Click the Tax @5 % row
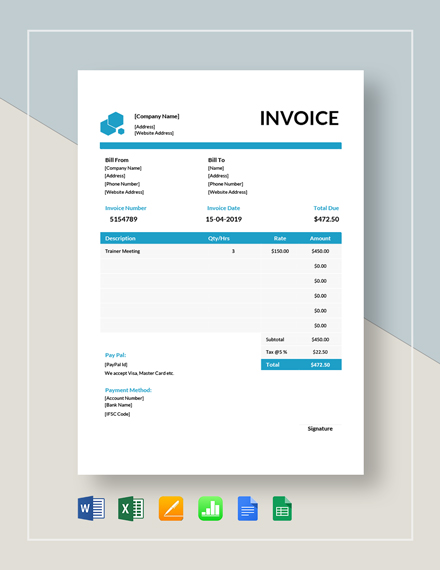 (301, 352)
